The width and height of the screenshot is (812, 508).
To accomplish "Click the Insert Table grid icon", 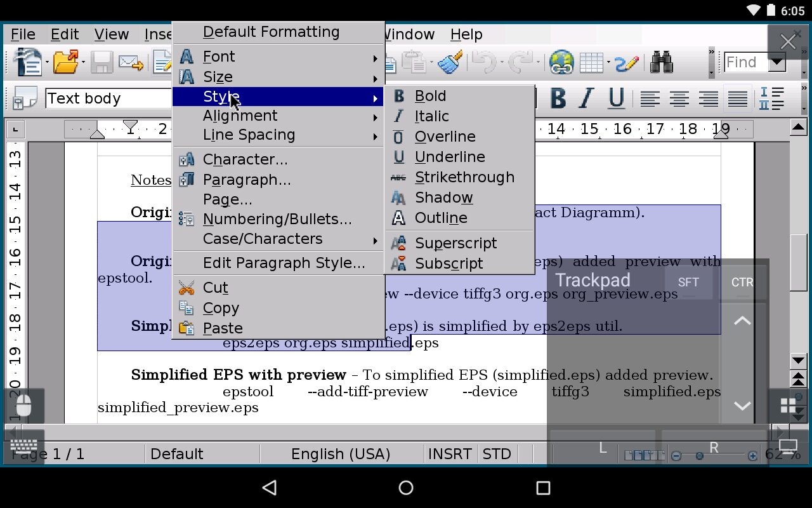I will tap(591, 62).
